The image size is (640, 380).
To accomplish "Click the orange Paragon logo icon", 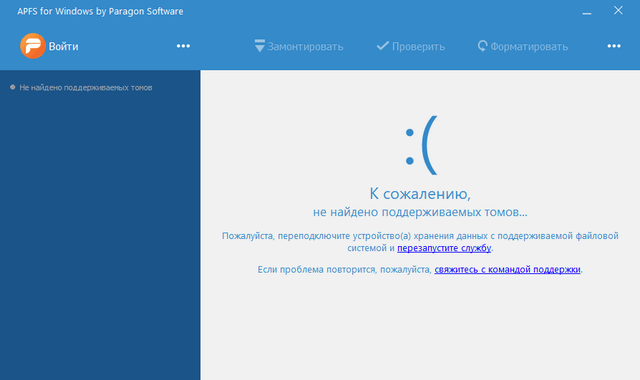I will 33,46.
